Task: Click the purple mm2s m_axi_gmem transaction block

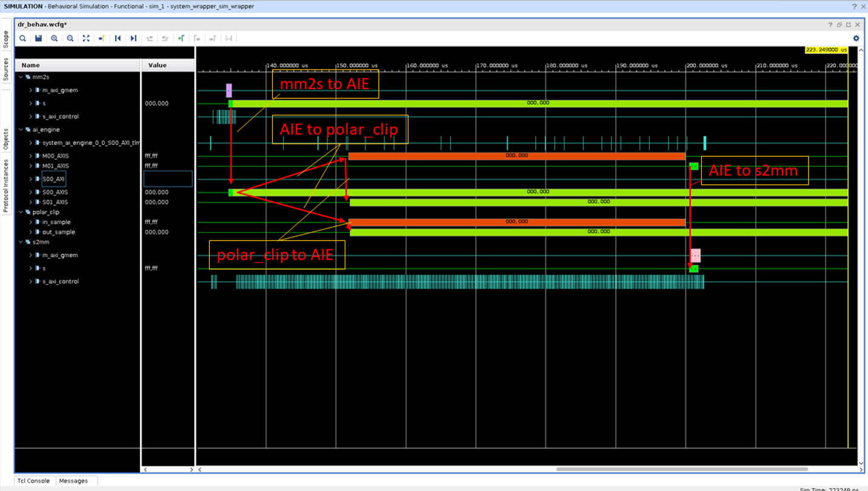Action: [229, 90]
